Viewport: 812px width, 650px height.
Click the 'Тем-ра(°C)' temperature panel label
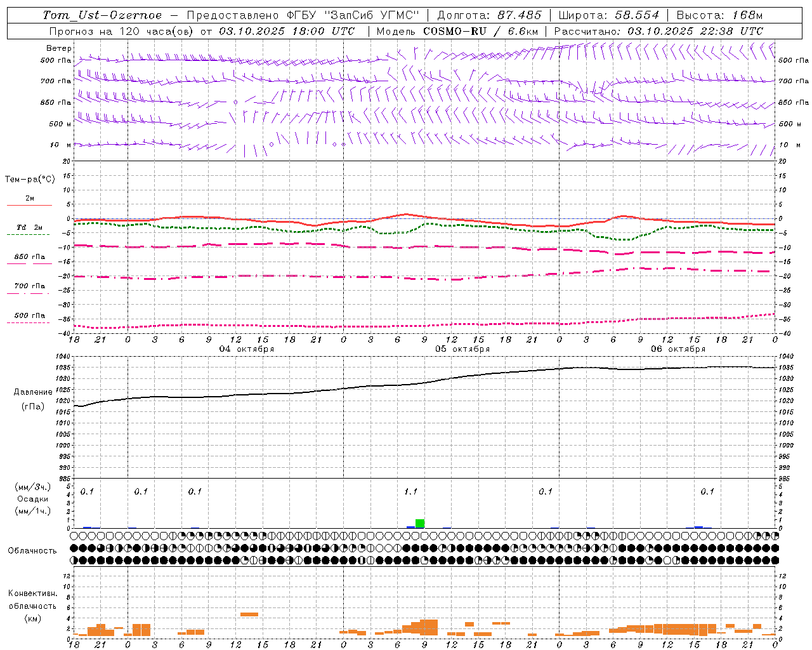(x=30, y=180)
